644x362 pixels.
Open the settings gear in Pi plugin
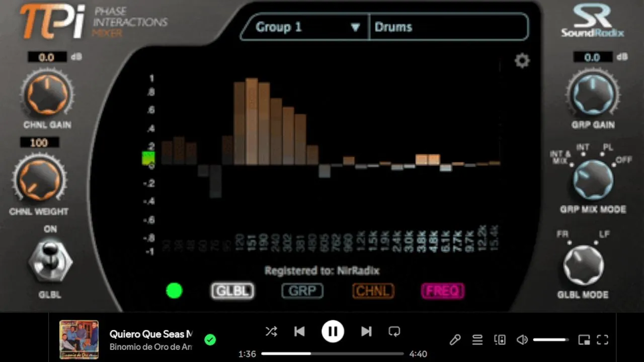(x=522, y=61)
